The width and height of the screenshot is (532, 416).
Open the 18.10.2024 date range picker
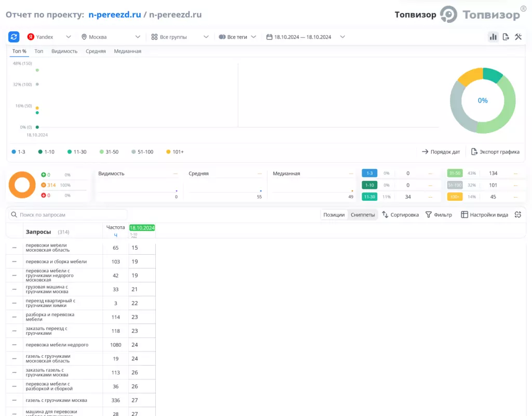coord(305,37)
